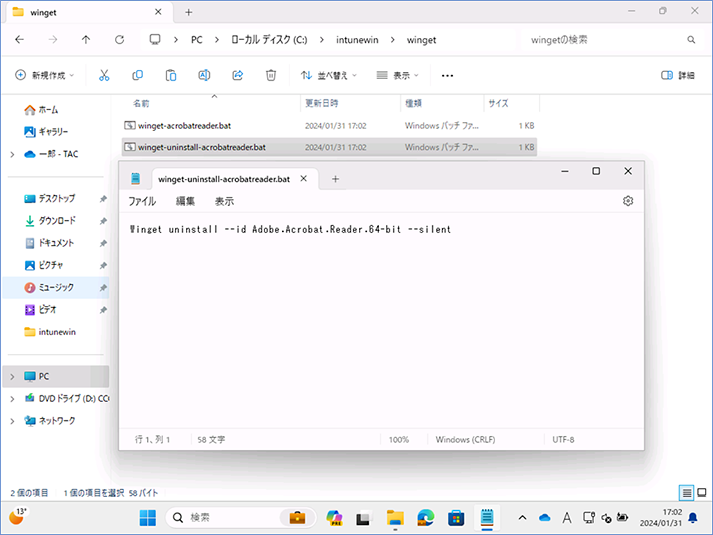Add a new tab in Notepad

tap(336, 179)
